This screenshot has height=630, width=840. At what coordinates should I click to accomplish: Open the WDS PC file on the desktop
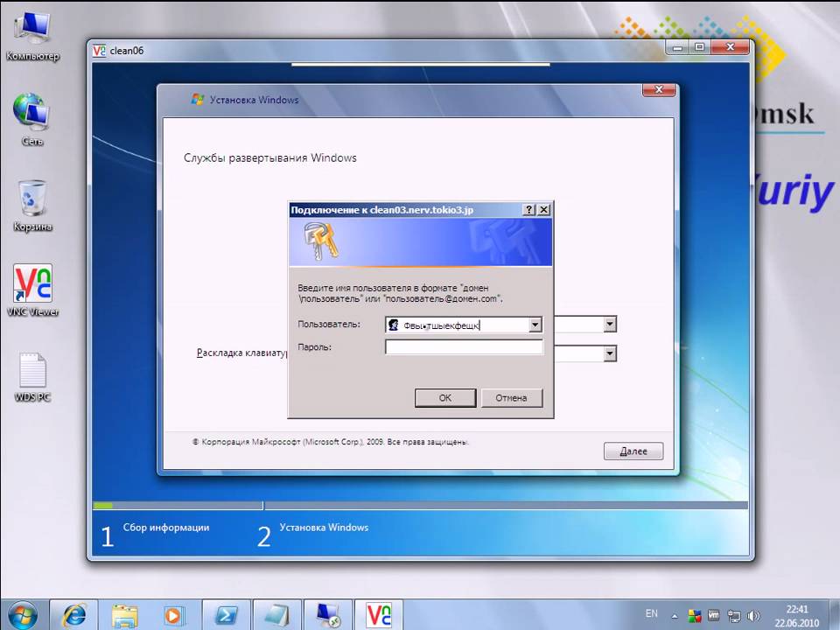(32, 376)
